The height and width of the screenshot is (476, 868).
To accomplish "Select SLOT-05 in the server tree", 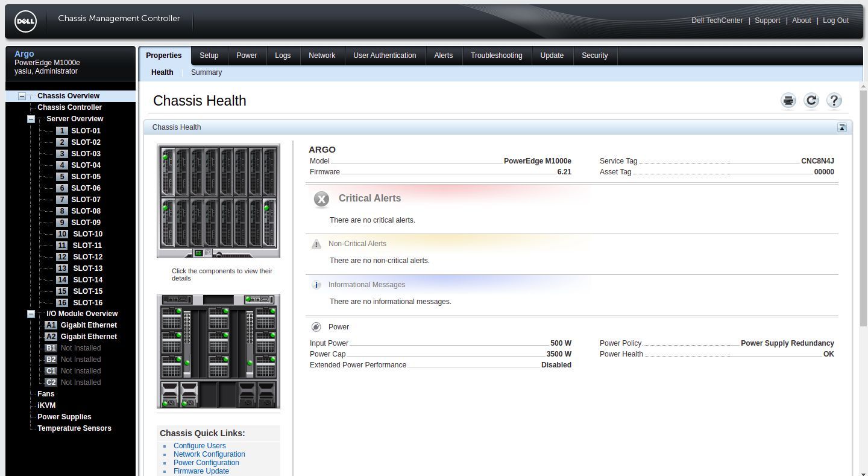I will tap(86, 177).
